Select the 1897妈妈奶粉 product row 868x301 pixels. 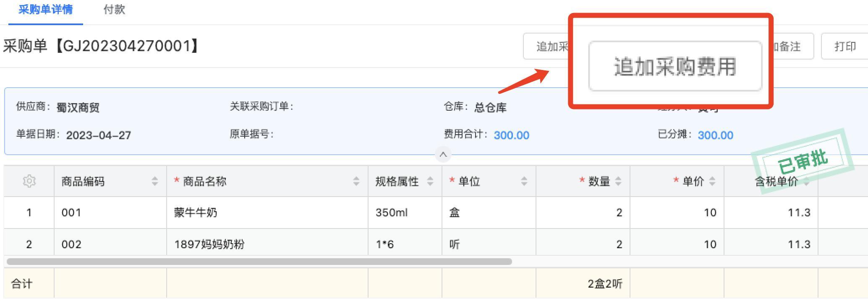209,244
